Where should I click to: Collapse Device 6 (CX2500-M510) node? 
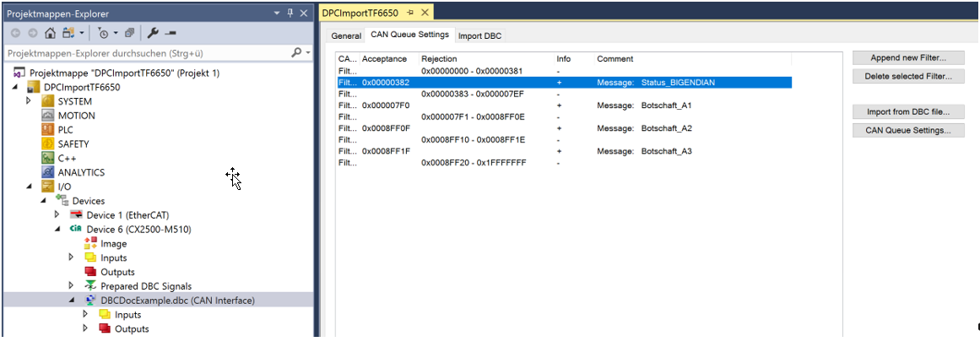point(57,230)
